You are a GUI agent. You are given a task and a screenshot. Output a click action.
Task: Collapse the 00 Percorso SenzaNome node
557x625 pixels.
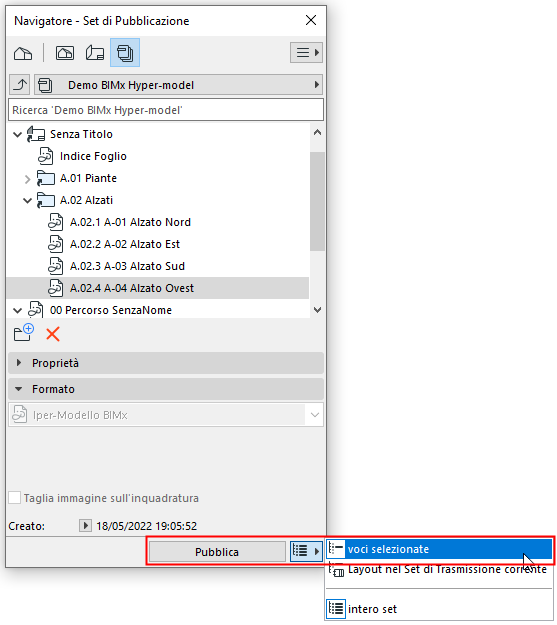tap(17, 310)
